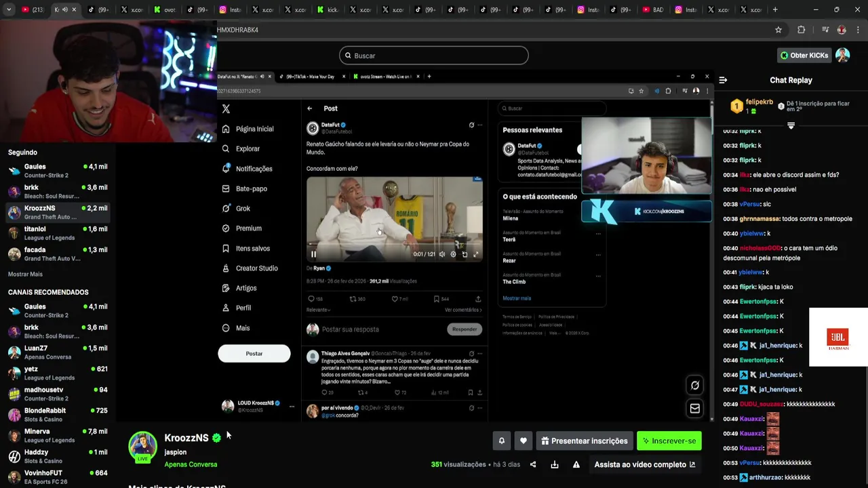Open Kick user profile avatar menu
The image size is (868, 488).
tap(842, 55)
